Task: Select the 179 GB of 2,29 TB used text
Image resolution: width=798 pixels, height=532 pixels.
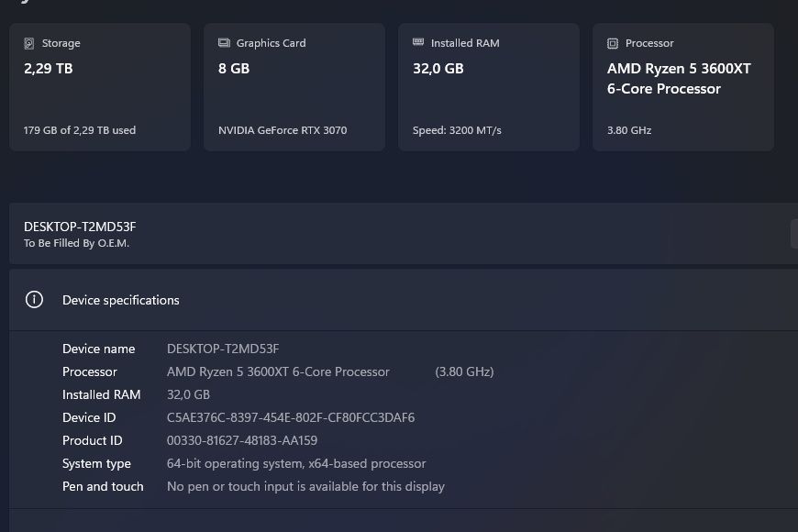Action: (80, 130)
